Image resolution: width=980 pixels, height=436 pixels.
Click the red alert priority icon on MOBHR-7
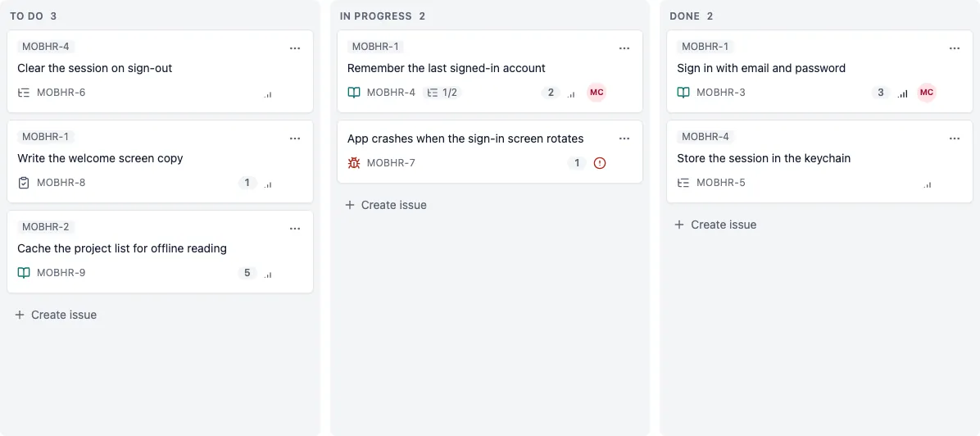tap(600, 163)
